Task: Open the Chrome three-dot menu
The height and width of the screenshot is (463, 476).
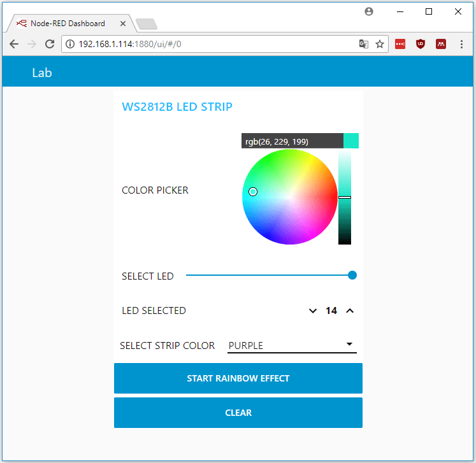Action: (461, 44)
